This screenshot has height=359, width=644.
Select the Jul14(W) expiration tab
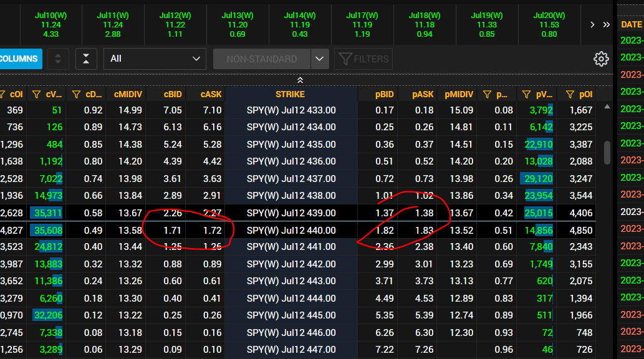click(x=300, y=25)
